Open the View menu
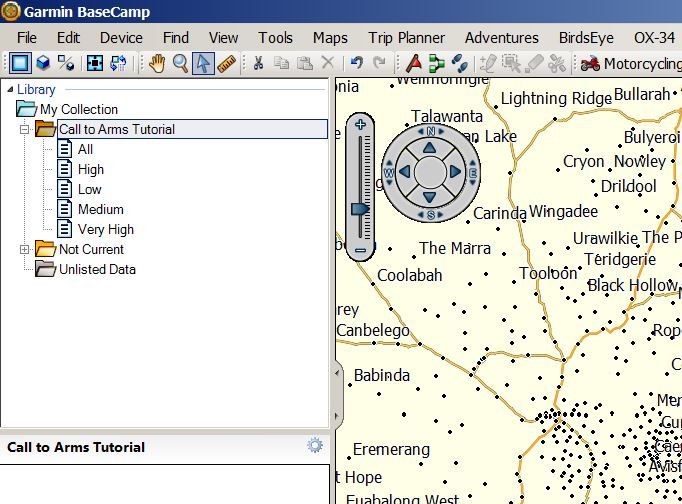Screen dimensions: 682x504 [x=224, y=38]
